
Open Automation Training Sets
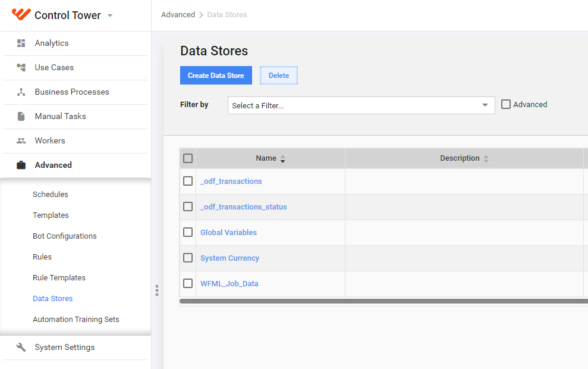[x=76, y=320]
